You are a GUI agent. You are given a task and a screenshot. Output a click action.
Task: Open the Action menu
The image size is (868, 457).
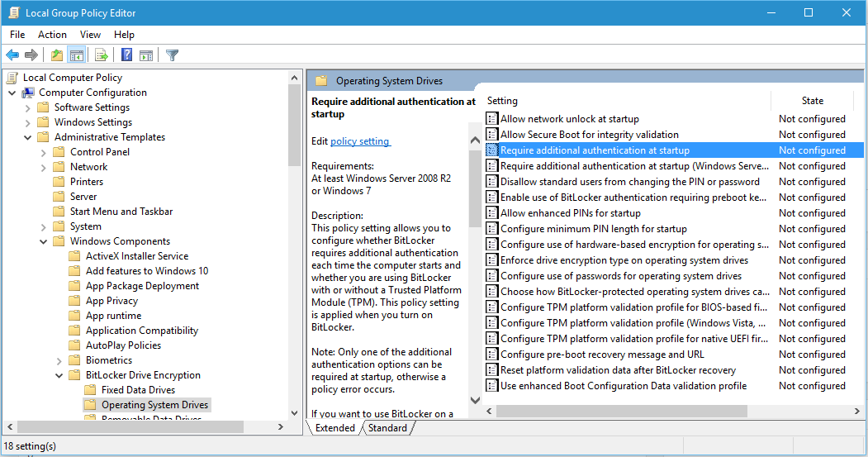pos(52,35)
